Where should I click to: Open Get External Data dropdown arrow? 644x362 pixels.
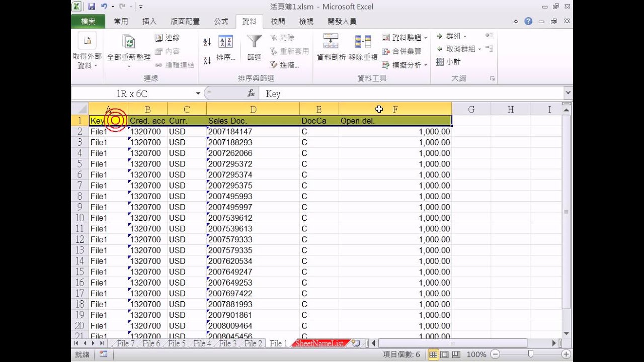pyautogui.click(x=96, y=66)
